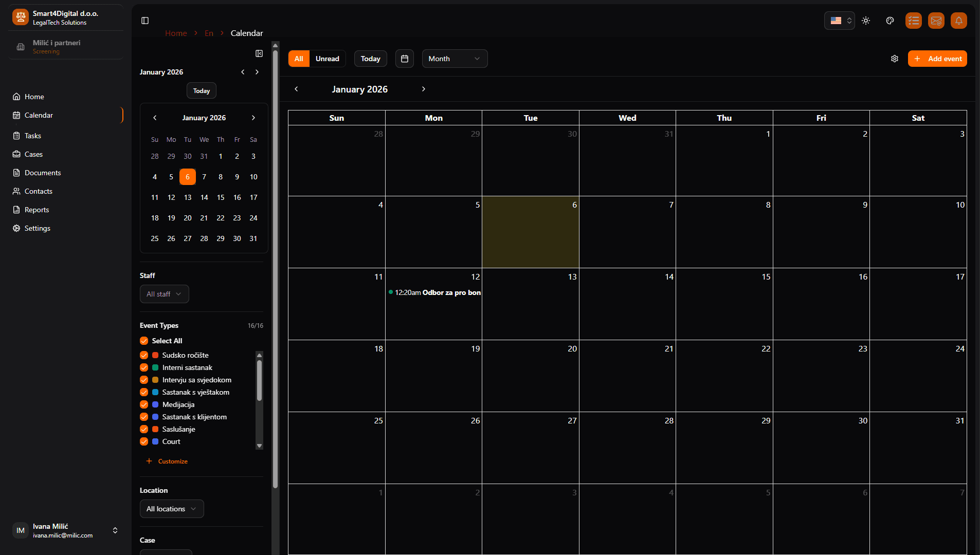Uncheck Select All for event types
980x555 pixels.
point(143,341)
